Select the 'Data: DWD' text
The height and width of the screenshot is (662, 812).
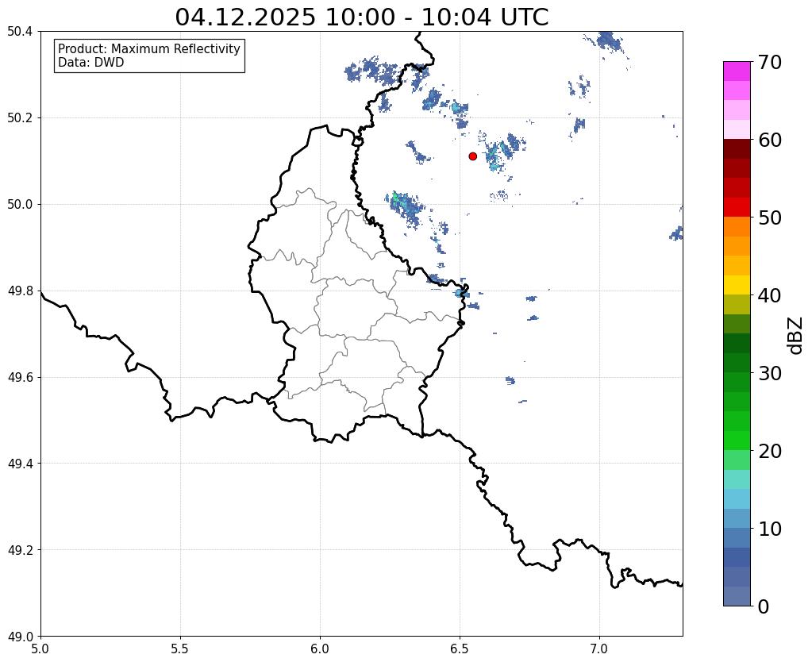(x=91, y=63)
